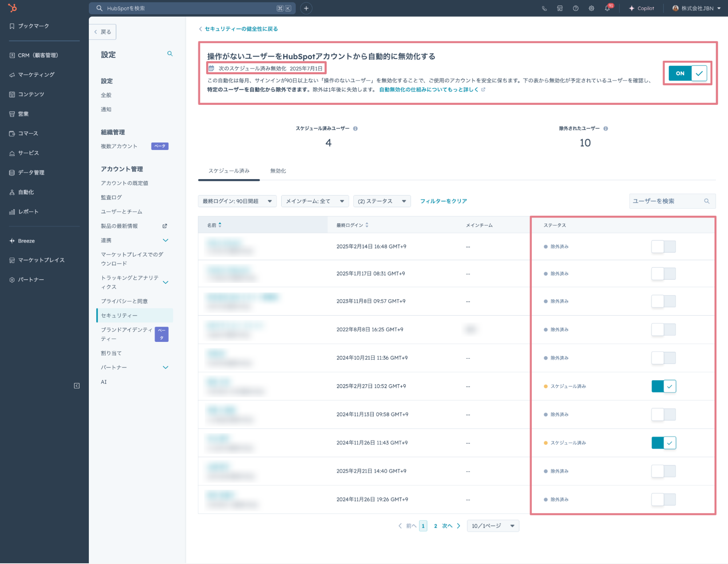728x564 pixels.
Task: Toggle the switch for the 2022年8月8日 16:25 row
Action: (x=663, y=330)
